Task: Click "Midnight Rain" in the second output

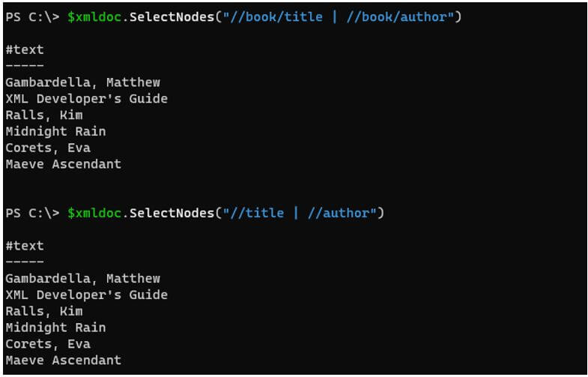Action: click(55, 328)
